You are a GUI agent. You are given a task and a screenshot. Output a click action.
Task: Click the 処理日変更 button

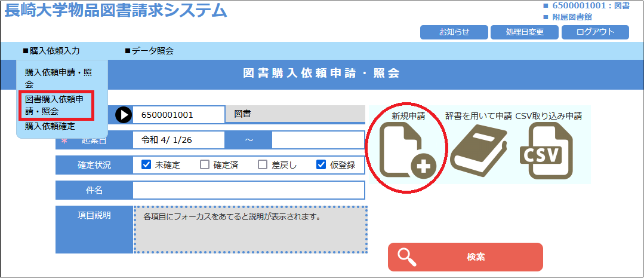click(525, 32)
